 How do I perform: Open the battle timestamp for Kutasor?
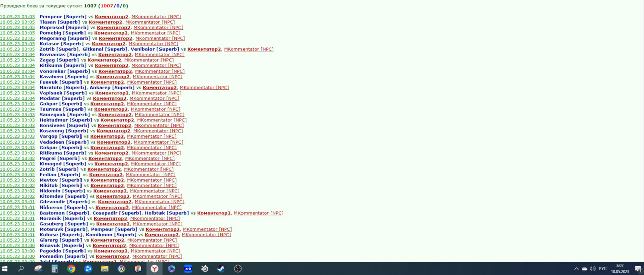click(x=18, y=44)
